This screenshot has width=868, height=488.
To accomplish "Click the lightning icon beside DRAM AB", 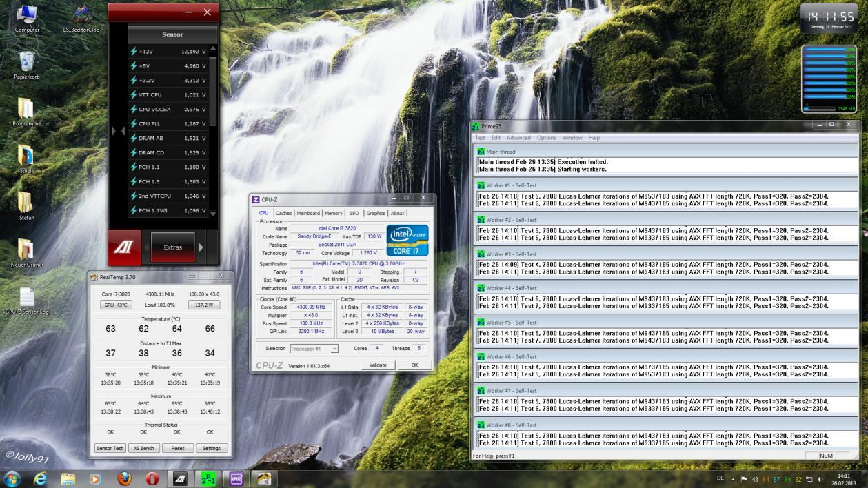I will [134, 139].
